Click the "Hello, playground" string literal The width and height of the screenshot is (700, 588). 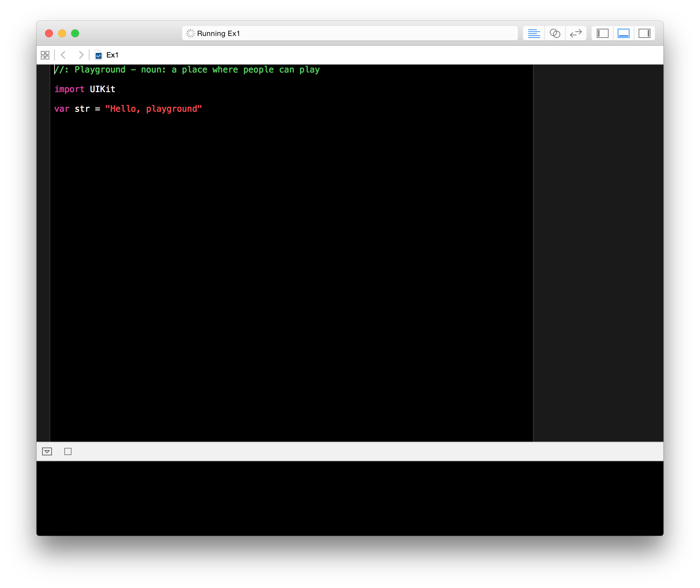[x=153, y=109]
